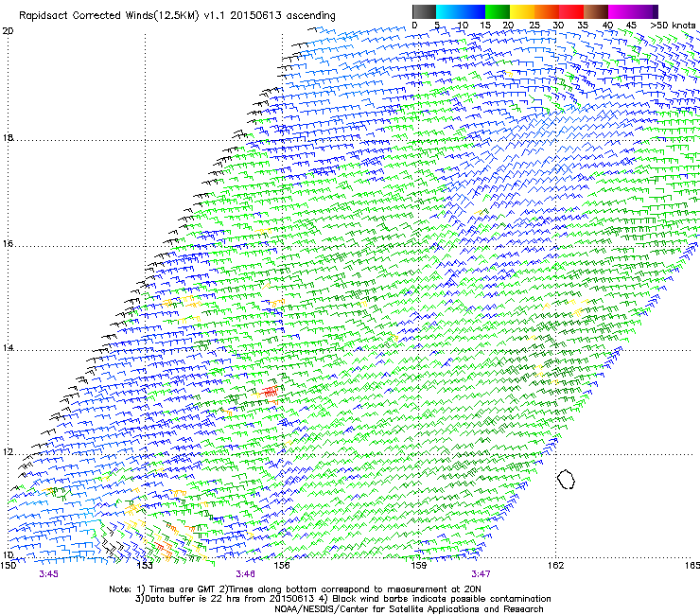Image resolution: width=700 pixels, height=615 pixels.
Task: Click the yellow 20-25 knots legend swatch
Action: tap(522, 11)
